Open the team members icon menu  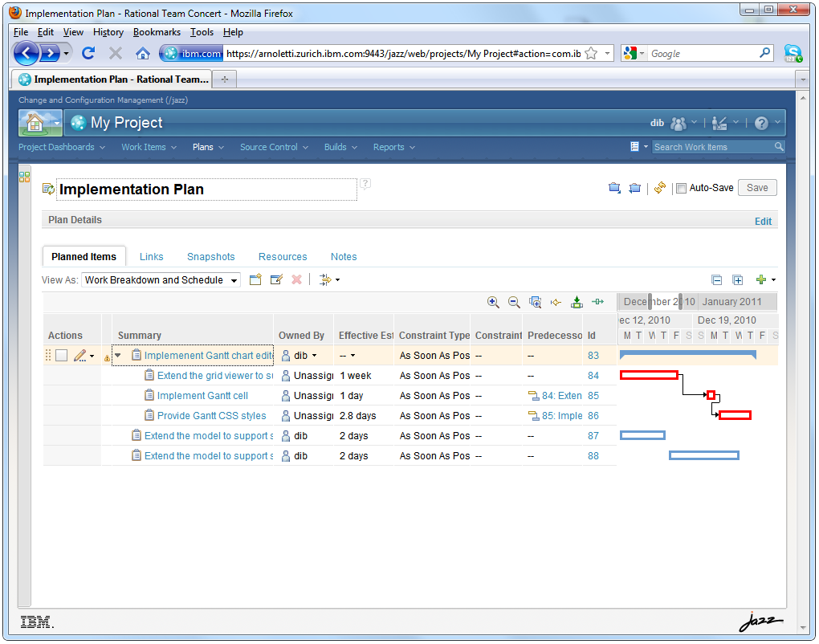click(x=678, y=124)
